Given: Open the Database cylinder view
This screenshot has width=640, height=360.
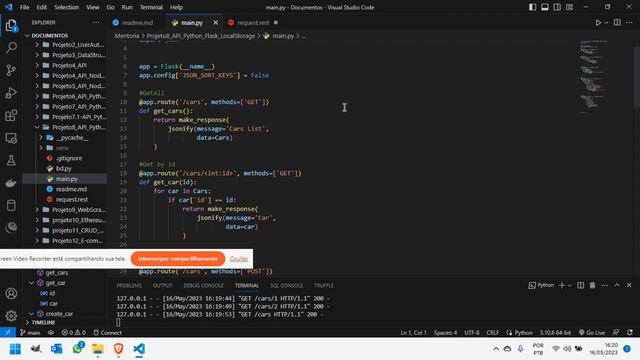Looking at the screenshot, I should pyautogui.click(x=11, y=205).
